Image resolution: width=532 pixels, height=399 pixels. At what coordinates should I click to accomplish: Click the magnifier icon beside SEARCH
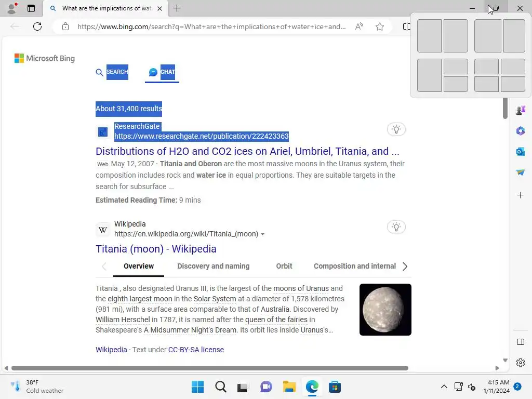click(x=99, y=72)
